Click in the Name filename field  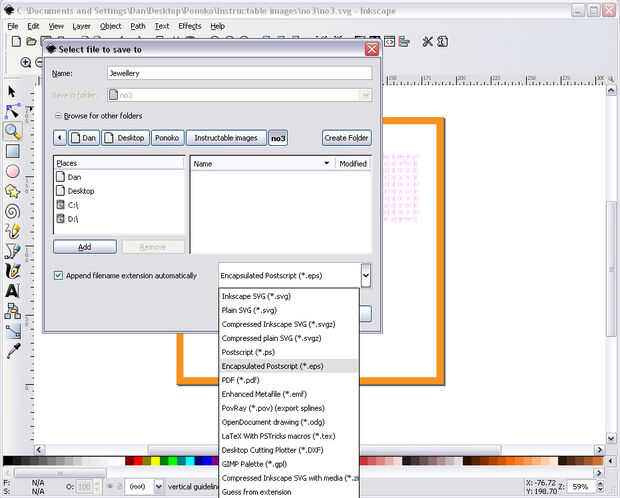tap(239, 73)
